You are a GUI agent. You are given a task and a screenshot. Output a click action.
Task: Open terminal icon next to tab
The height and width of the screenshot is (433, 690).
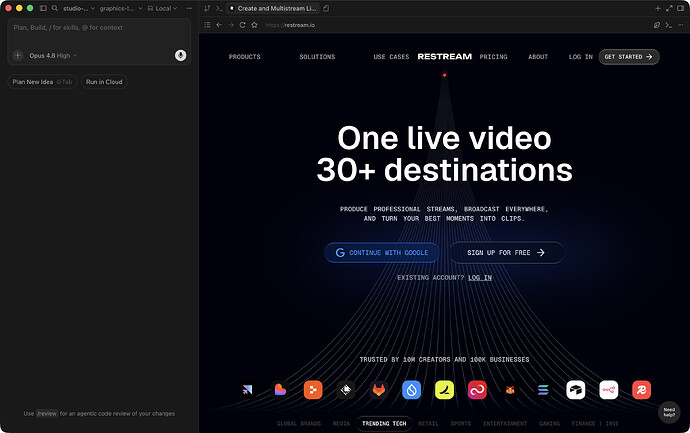219,8
